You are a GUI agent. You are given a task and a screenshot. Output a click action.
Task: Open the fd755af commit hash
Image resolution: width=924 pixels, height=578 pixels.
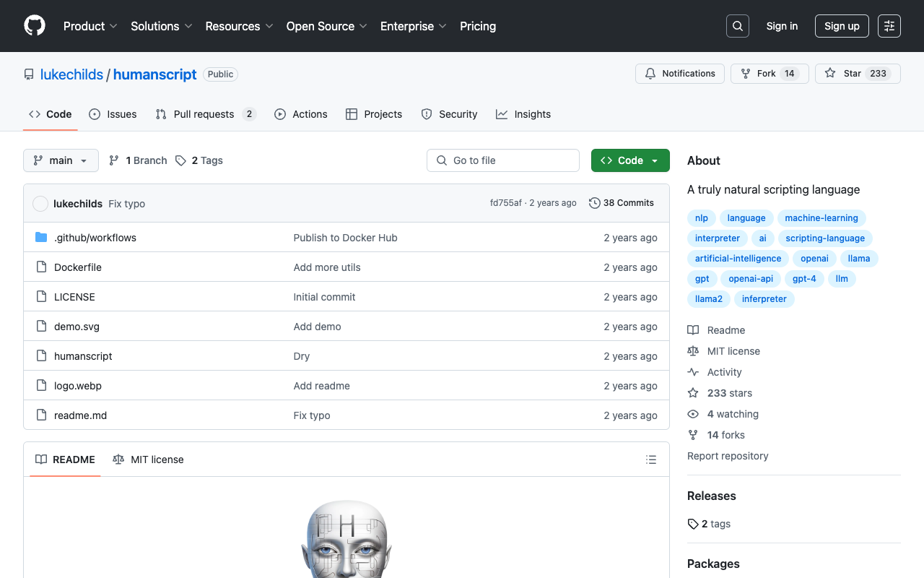click(505, 203)
